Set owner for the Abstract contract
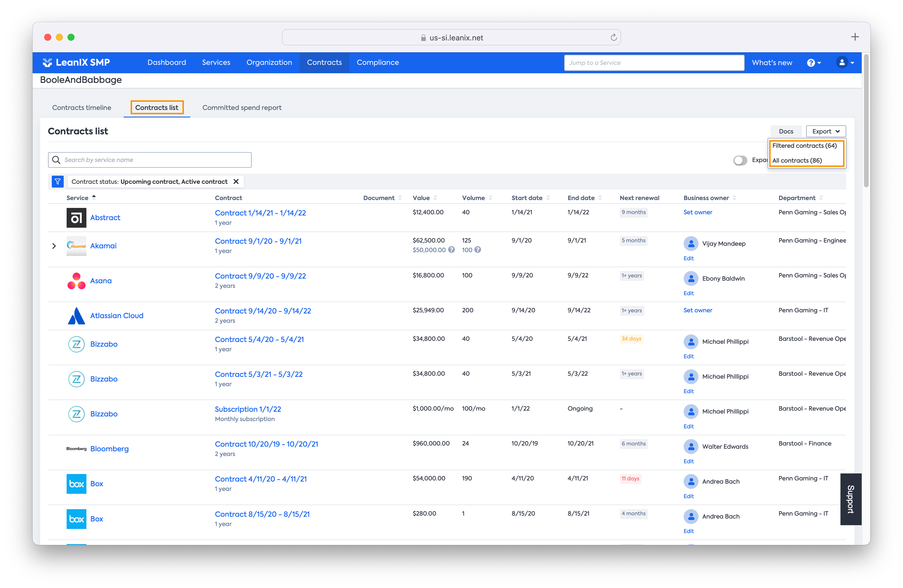903x588 pixels. 697,212
